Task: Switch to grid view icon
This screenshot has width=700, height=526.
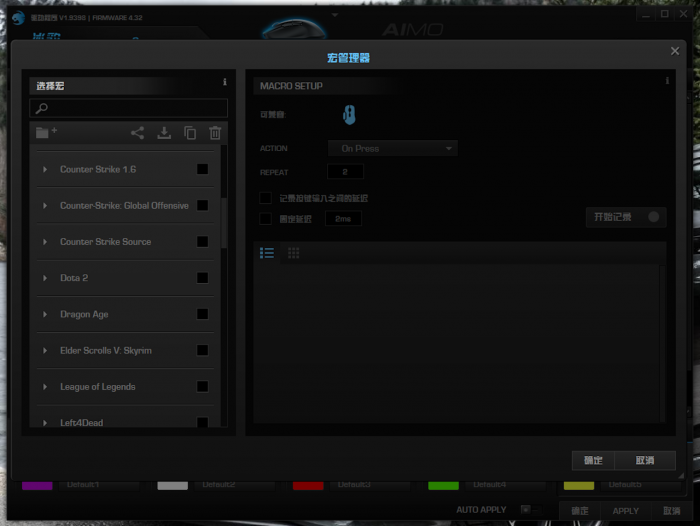Action: point(294,253)
